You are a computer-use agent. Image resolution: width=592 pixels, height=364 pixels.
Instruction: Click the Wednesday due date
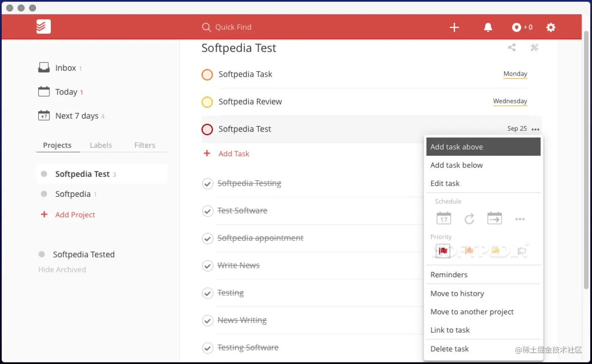[x=510, y=101]
